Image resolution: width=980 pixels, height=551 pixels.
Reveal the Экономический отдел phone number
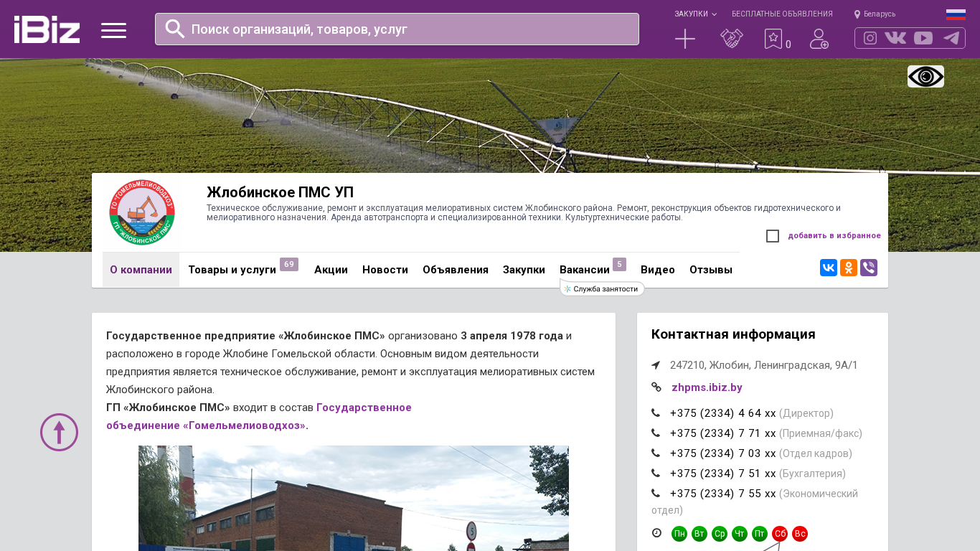tap(723, 494)
